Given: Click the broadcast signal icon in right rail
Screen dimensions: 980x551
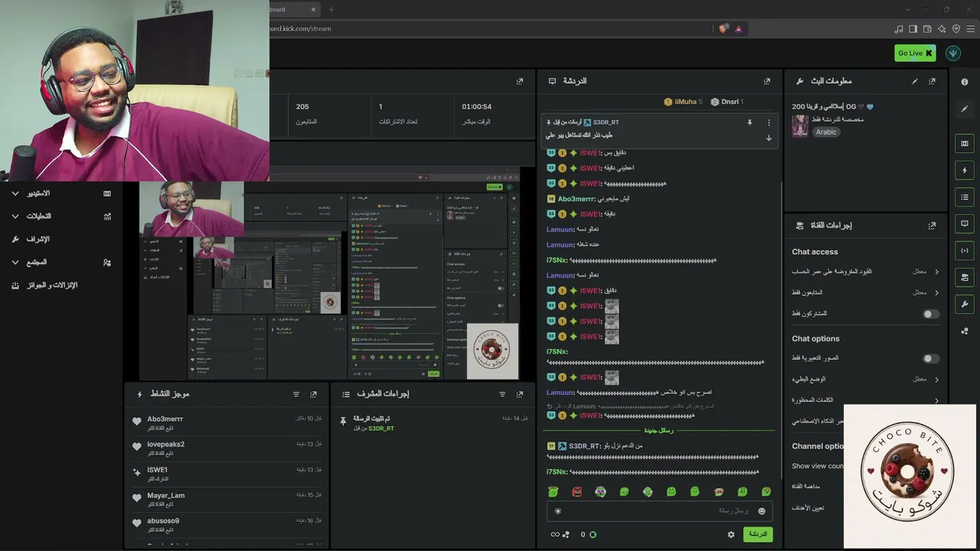Looking at the screenshot, I should (x=965, y=250).
